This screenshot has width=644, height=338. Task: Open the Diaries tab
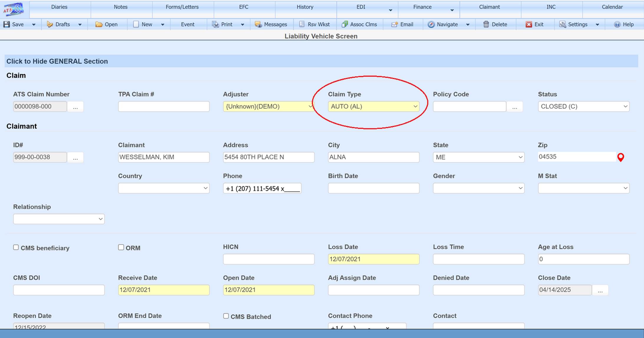tap(59, 7)
